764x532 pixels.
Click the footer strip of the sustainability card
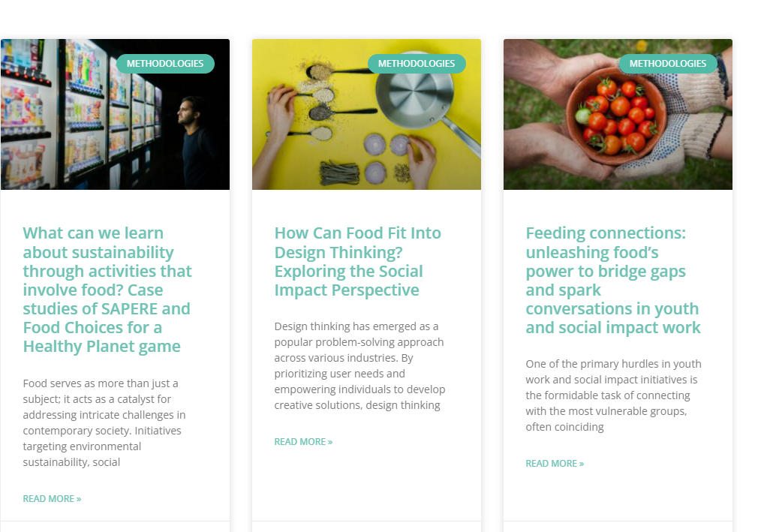115,526
